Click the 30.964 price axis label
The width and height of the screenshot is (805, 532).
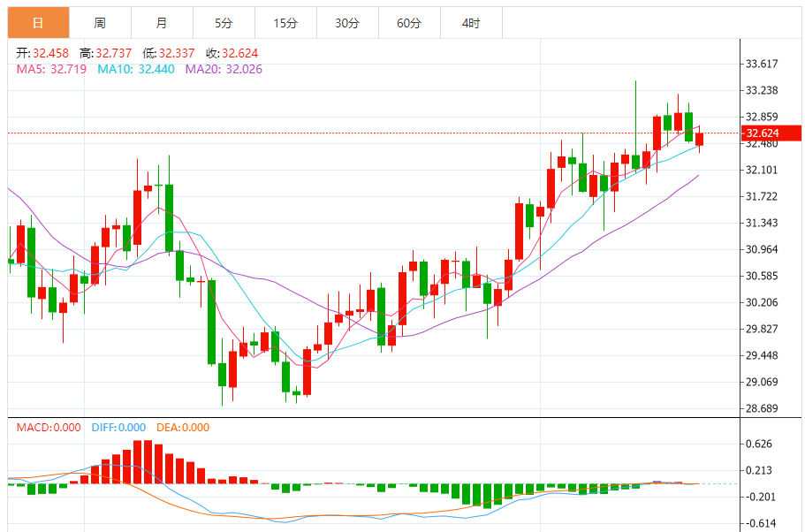(762, 249)
